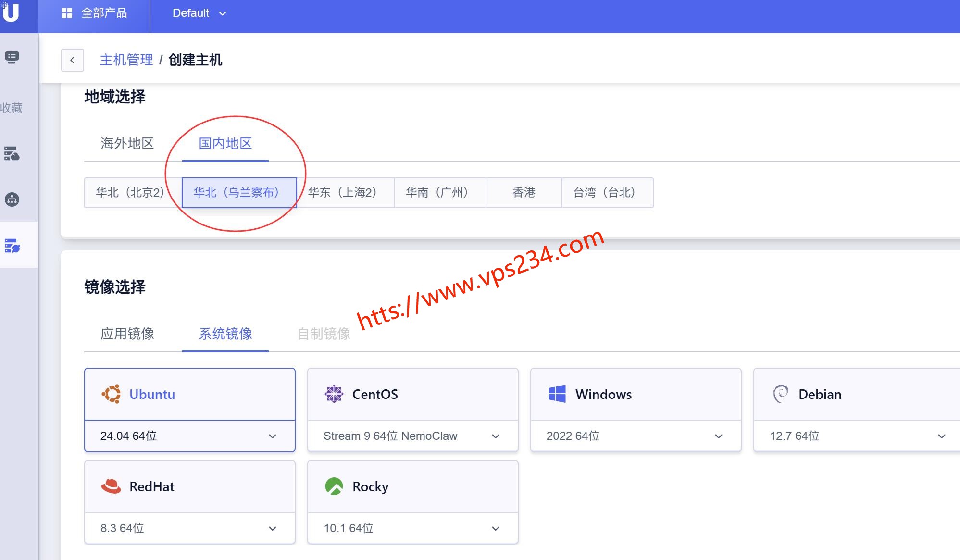
Task: Choose the Rocky image card
Action: [413, 486]
